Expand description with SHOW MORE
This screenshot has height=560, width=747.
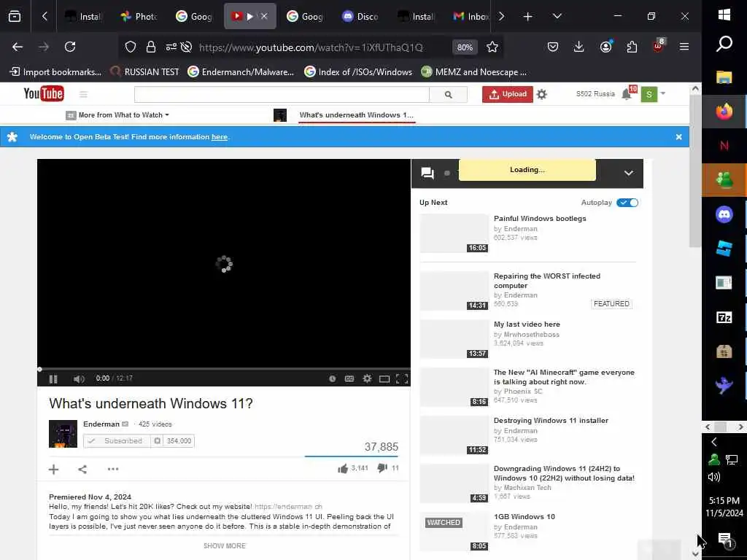225,545
